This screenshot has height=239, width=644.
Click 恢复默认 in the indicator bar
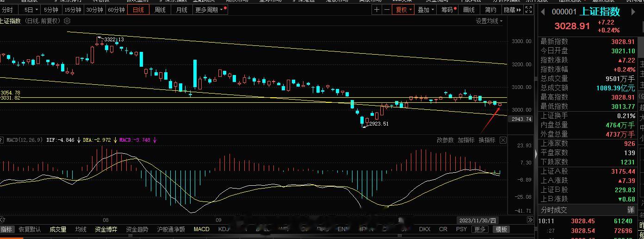[30, 229]
